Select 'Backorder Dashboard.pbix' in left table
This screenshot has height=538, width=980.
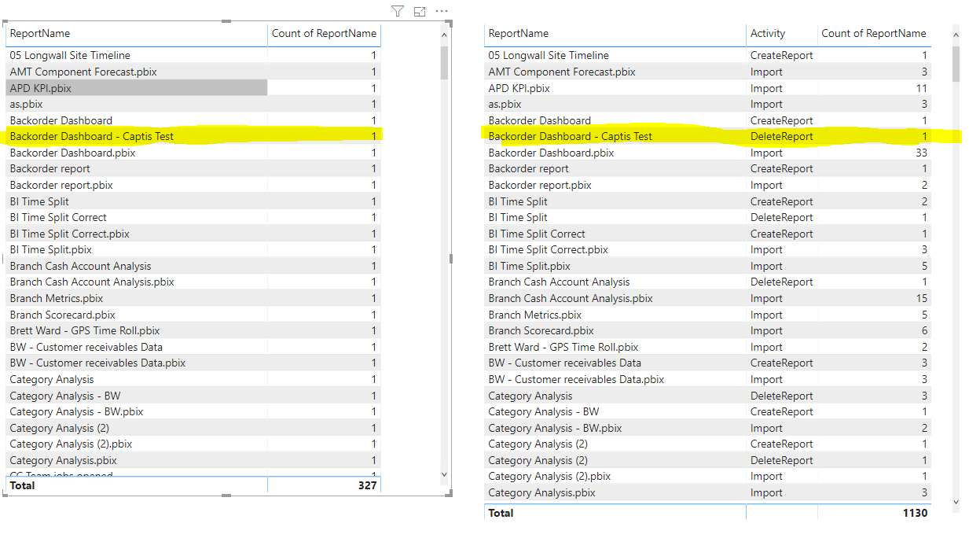click(x=72, y=153)
